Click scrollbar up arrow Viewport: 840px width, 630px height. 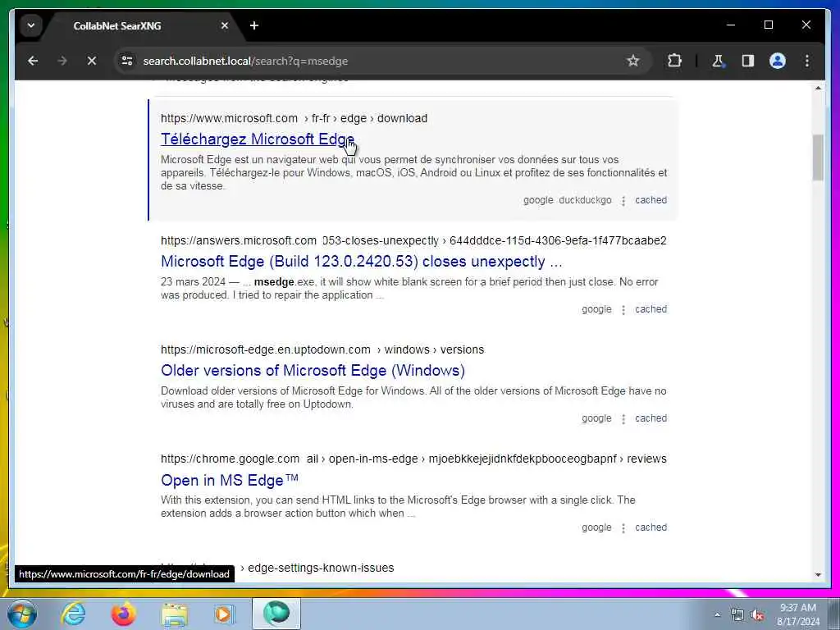click(818, 88)
